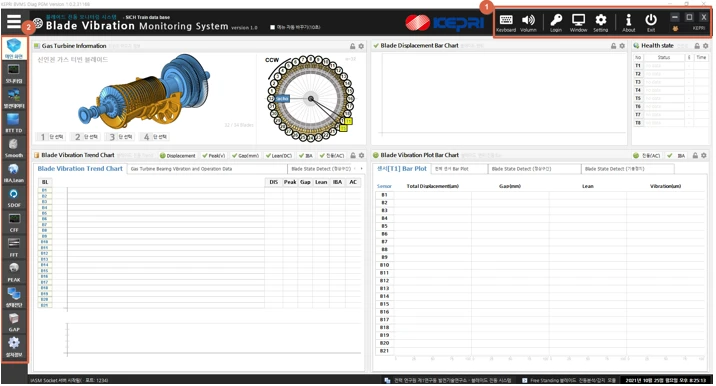Viewport: 716px width, 386px height.
Task: Click the stage 3 selection button
Action: (x=120, y=137)
